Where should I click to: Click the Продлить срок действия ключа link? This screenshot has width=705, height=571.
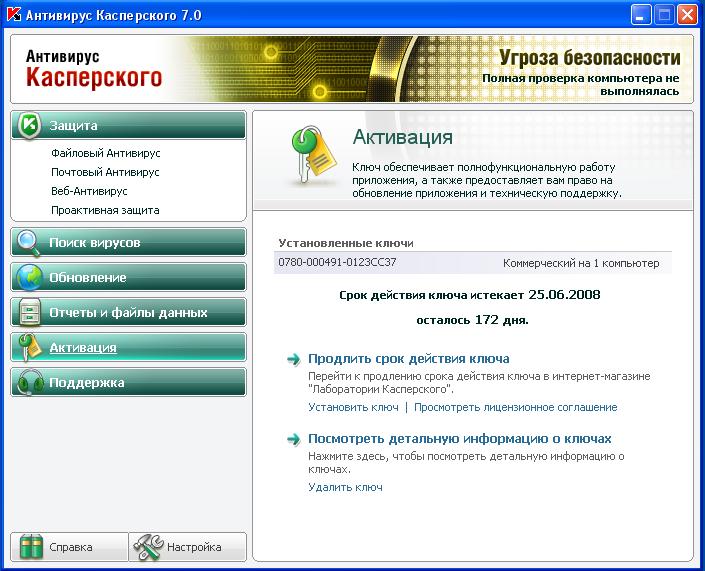[408, 359]
